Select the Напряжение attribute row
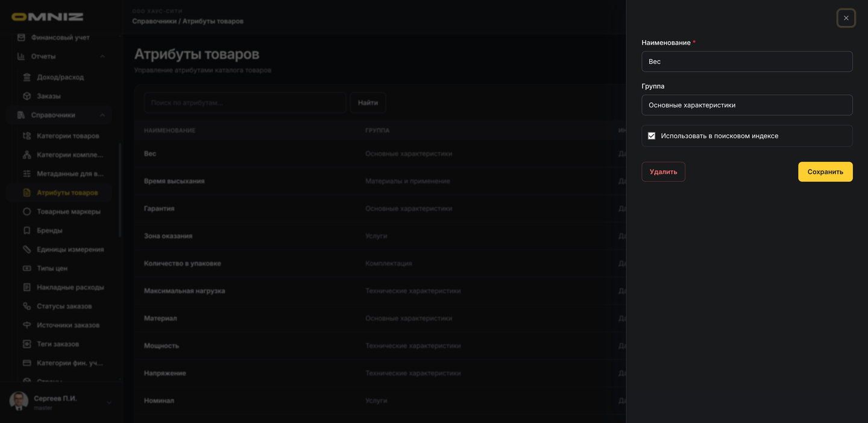Screen dimensions: 868x423 [x=380, y=374]
